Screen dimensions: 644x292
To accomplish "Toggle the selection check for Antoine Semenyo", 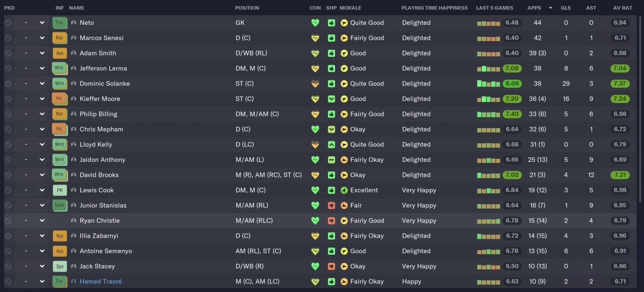I will pyautogui.click(x=8, y=251).
